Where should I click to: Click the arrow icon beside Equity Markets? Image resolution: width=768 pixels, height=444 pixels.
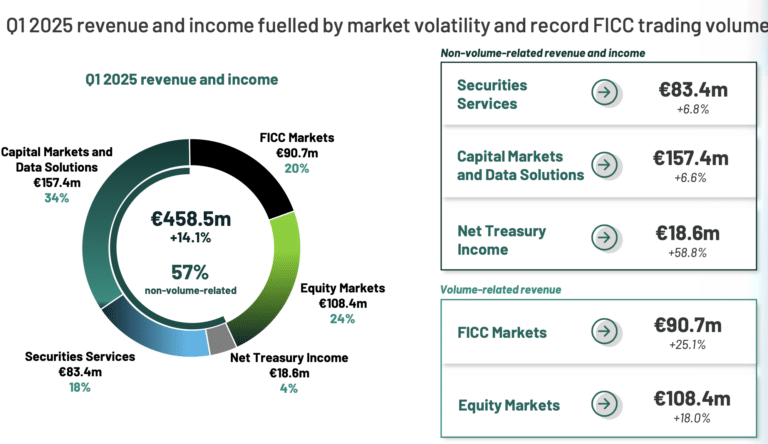point(604,404)
